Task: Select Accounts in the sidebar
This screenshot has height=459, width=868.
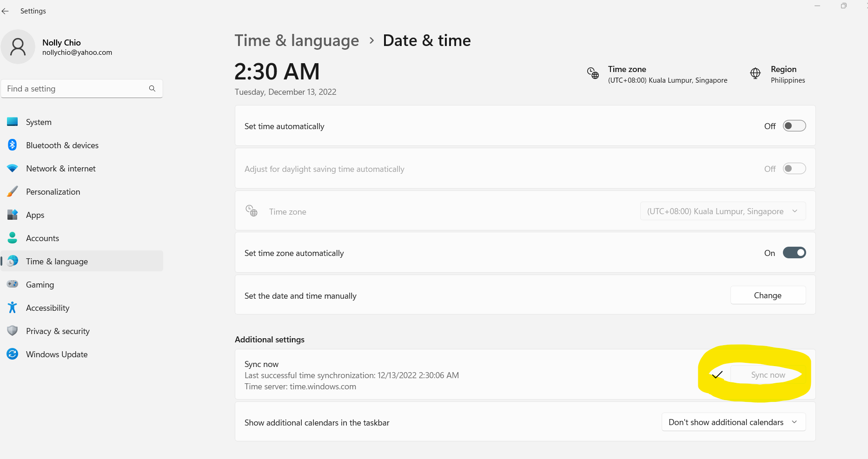Action: tap(42, 238)
